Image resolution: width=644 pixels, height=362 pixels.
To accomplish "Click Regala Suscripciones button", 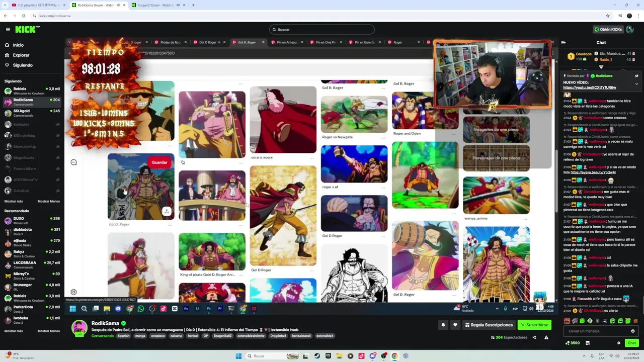I will coord(489,325).
